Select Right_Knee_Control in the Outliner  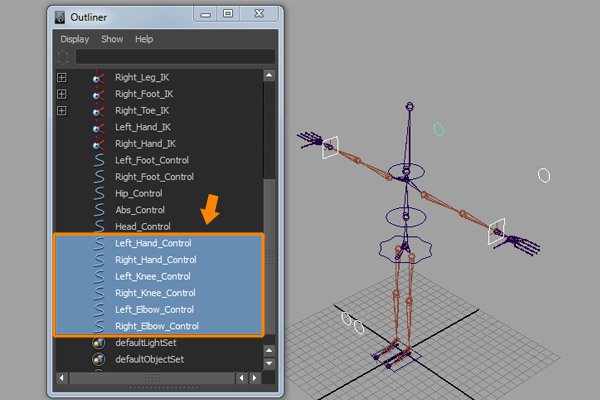[x=155, y=293]
